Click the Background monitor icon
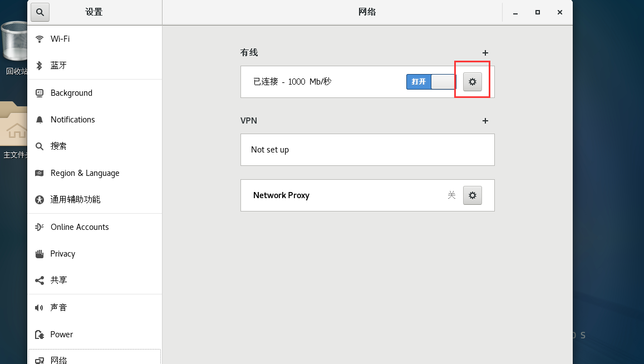Screen dimensions: 644x364 (40, 94)
